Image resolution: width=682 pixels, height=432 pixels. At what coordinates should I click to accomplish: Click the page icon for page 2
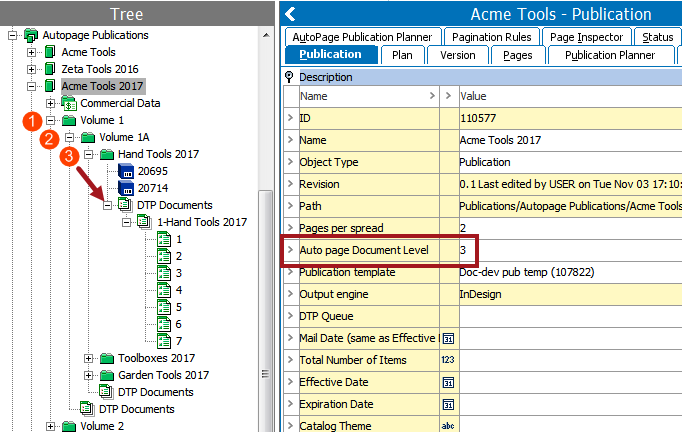coord(164,256)
